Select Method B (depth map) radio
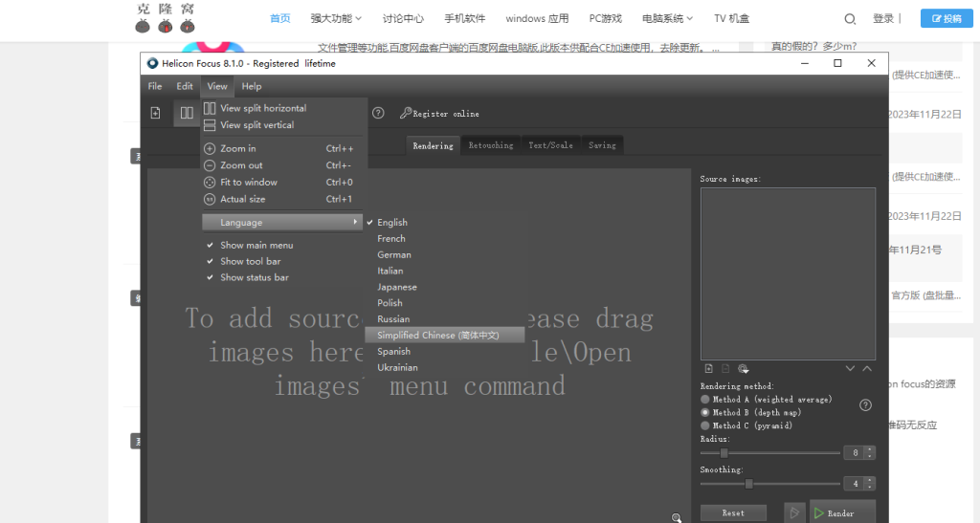 point(705,412)
